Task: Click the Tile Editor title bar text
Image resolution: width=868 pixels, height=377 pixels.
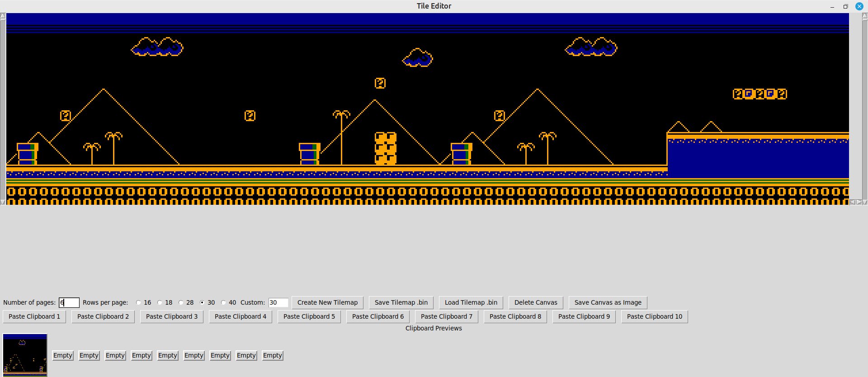Action: point(434,6)
